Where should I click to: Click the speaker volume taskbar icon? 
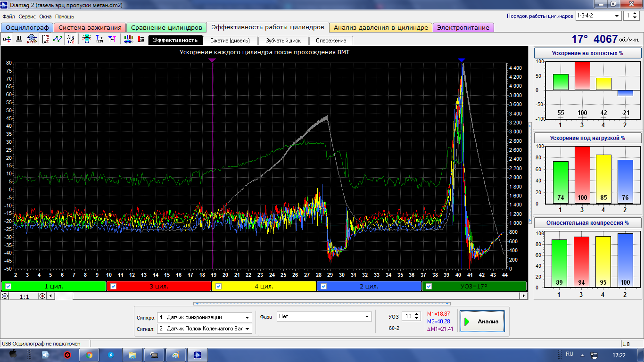(47, 354)
